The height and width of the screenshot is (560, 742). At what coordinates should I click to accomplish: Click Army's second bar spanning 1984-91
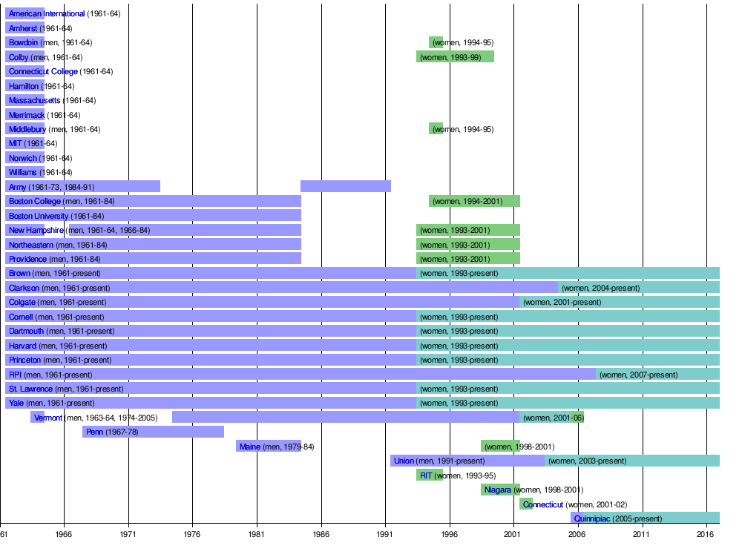coord(345,186)
